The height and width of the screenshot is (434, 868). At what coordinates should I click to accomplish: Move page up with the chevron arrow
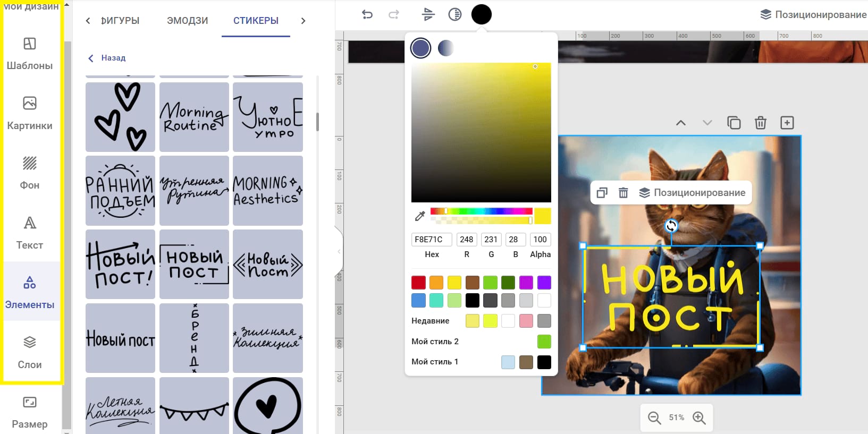pos(680,123)
